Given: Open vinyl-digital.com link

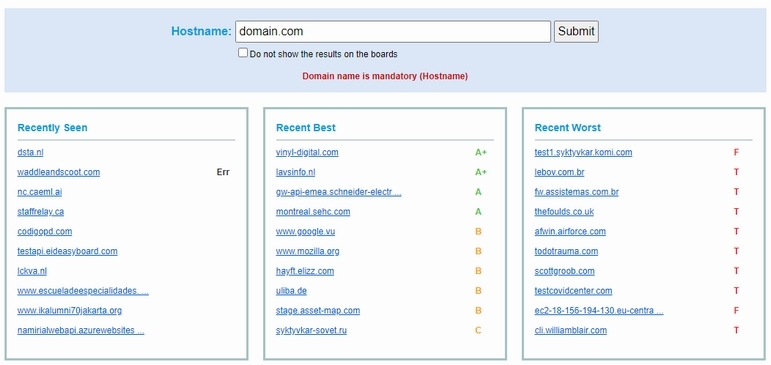Looking at the screenshot, I should point(307,152).
